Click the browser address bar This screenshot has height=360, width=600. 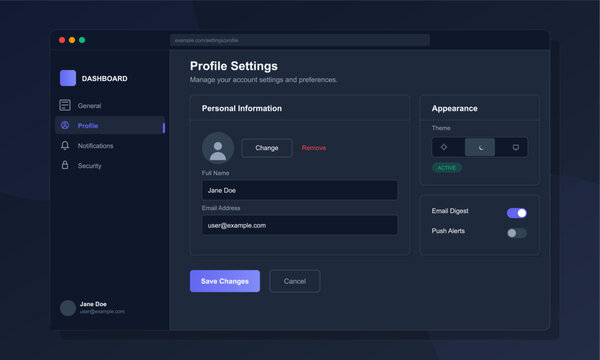[x=300, y=40]
